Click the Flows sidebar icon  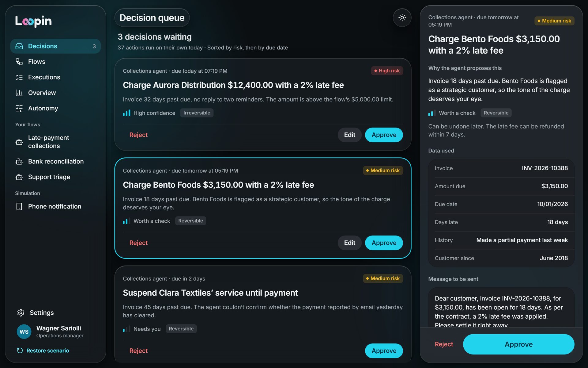click(x=19, y=62)
